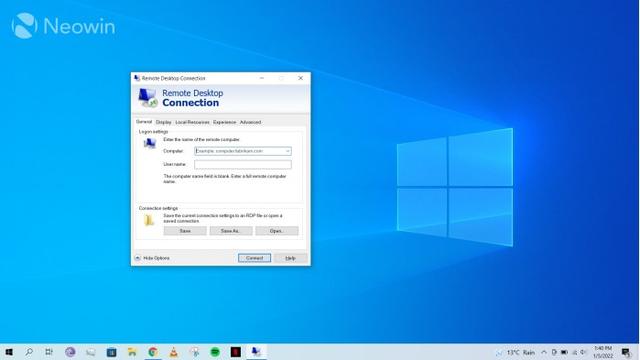Open the taskbar app left of Spotify
This screenshot has height=360, width=640.
click(x=194, y=352)
